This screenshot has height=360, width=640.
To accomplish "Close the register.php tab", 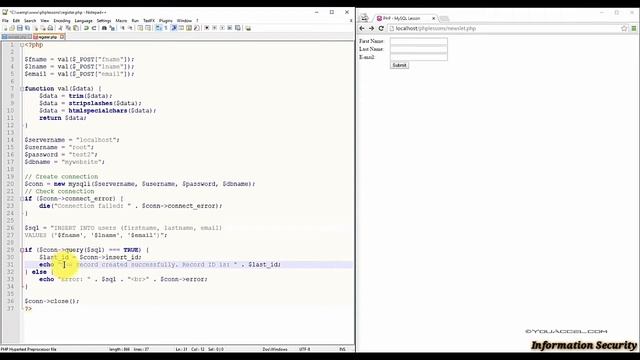I will click(x=62, y=37).
